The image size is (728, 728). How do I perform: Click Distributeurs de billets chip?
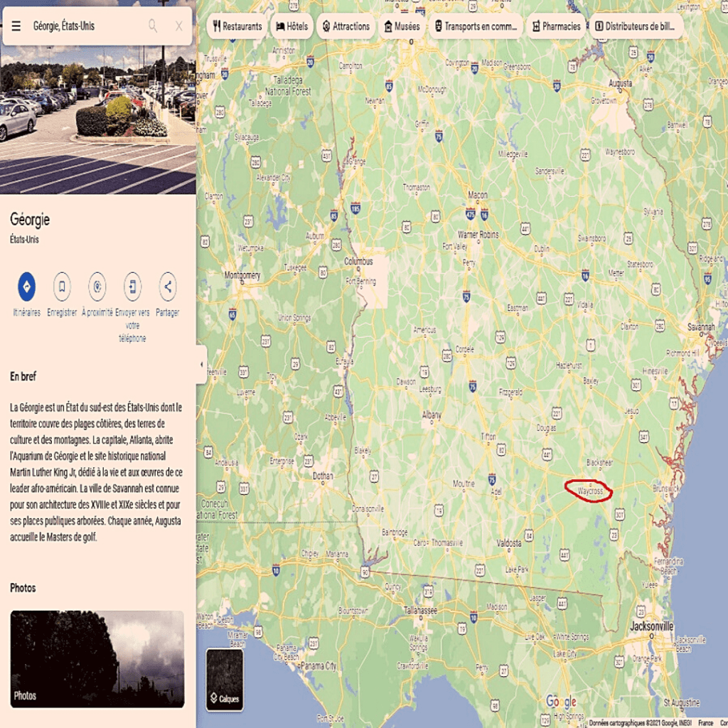[x=635, y=26]
